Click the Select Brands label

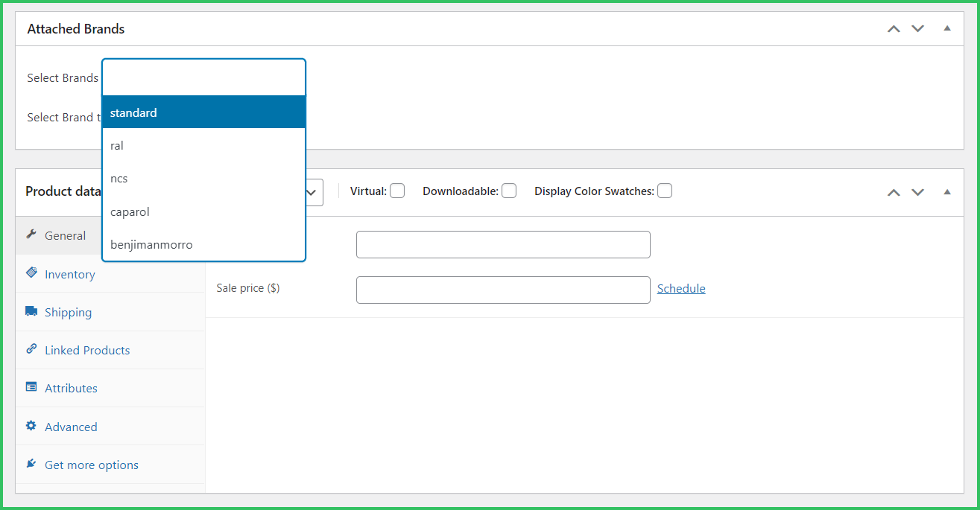[63, 78]
